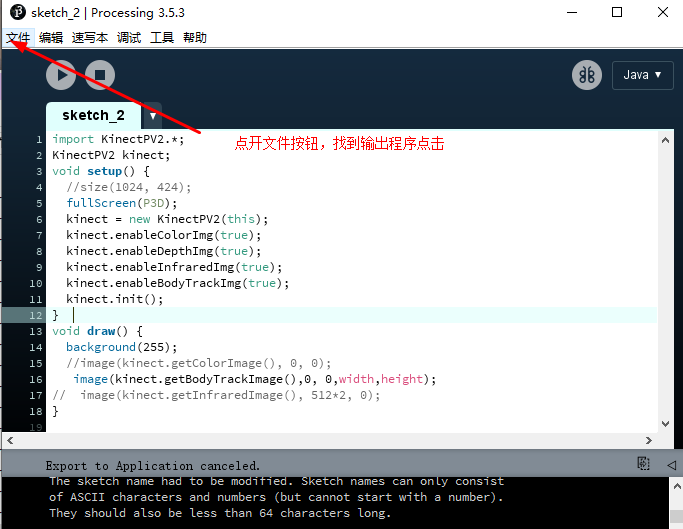Click the 'KinectPV2 kinect;' declaration line

111,156
